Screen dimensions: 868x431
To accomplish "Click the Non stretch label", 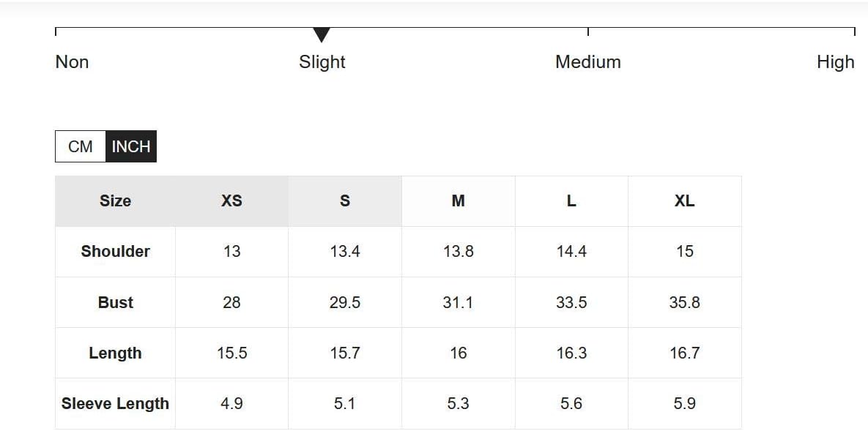I will pos(72,61).
